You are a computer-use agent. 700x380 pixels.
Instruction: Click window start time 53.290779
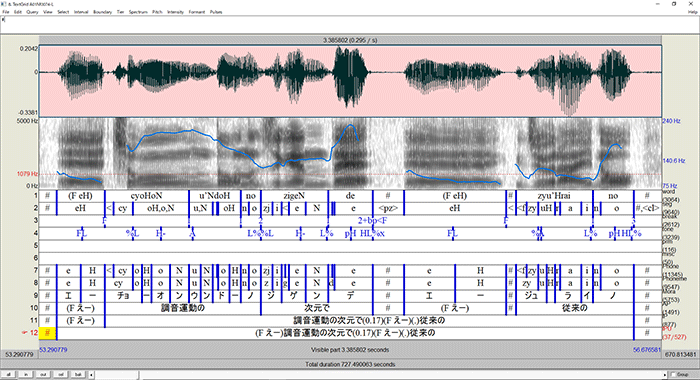point(53,350)
